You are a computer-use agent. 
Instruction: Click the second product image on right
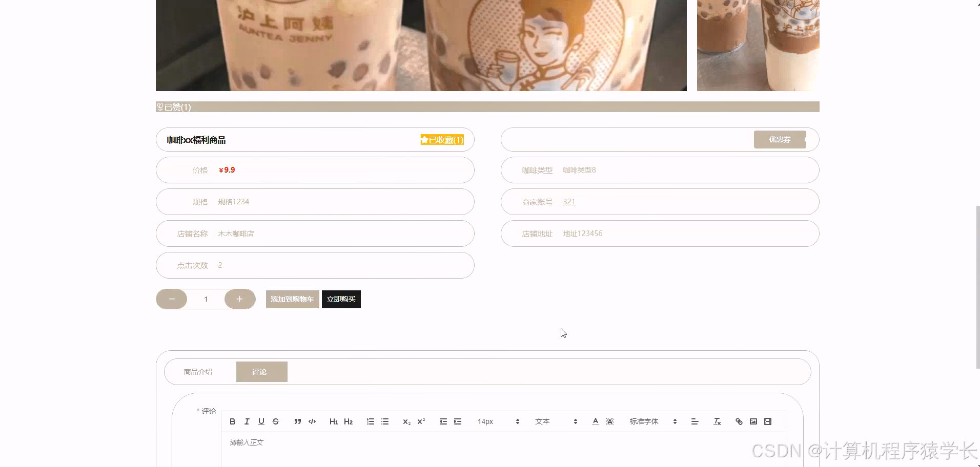point(758,46)
